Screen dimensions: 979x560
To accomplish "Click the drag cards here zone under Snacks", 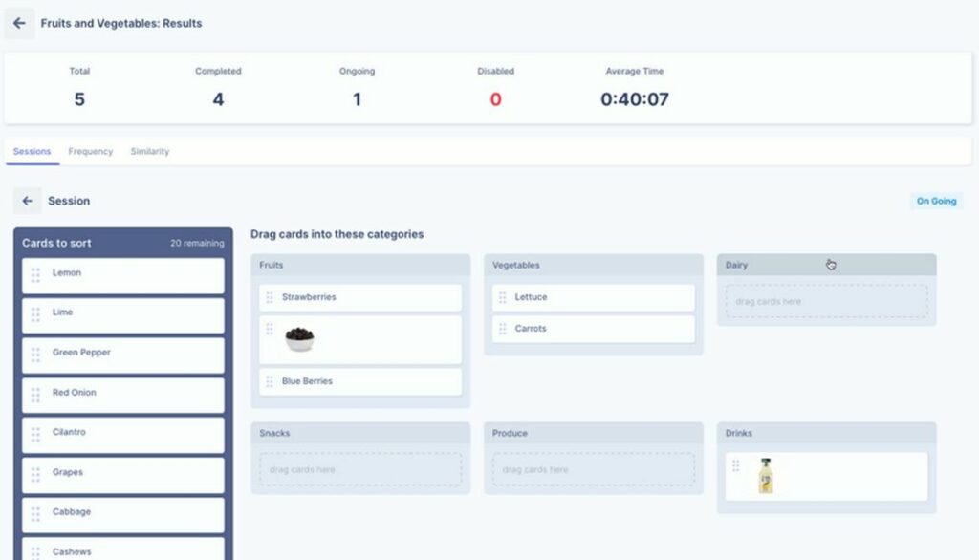I will point(359,470).
